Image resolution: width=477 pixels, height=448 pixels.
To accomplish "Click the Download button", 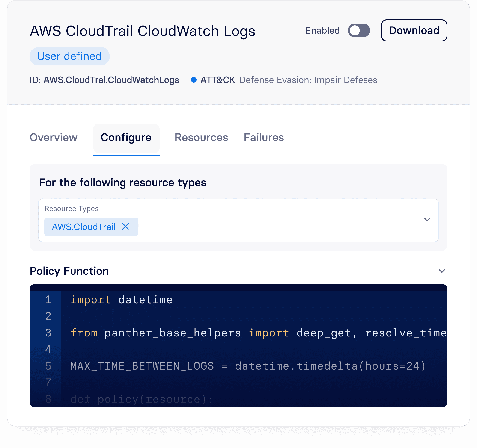I will click(x=414, y=30).
